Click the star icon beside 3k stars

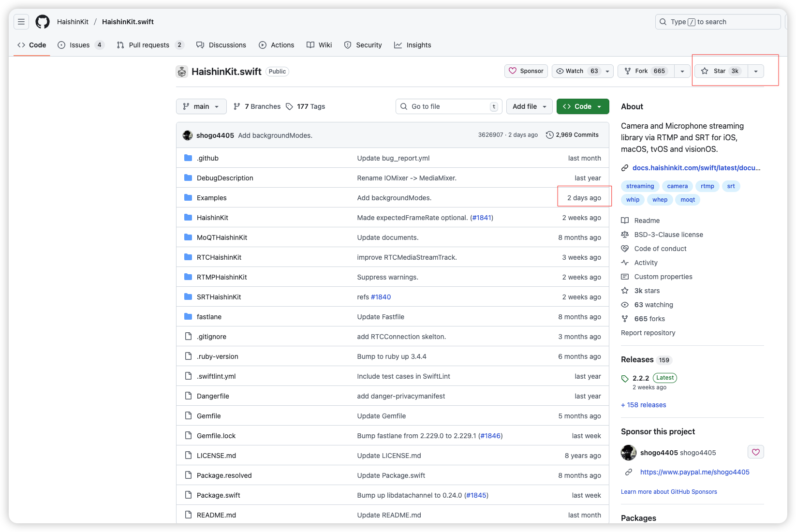point(625,291)
